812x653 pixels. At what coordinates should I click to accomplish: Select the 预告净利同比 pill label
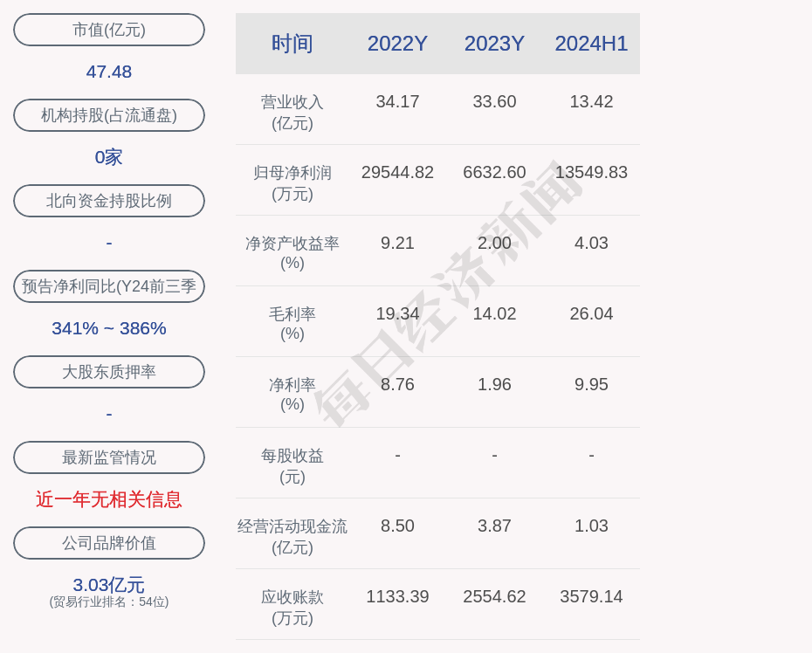109,286
